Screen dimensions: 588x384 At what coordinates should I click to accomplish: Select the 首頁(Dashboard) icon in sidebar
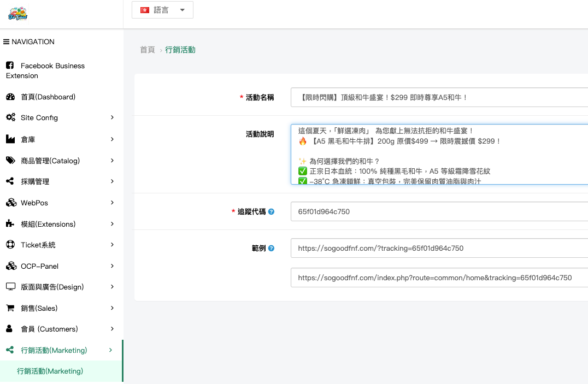tap(11, 97)
